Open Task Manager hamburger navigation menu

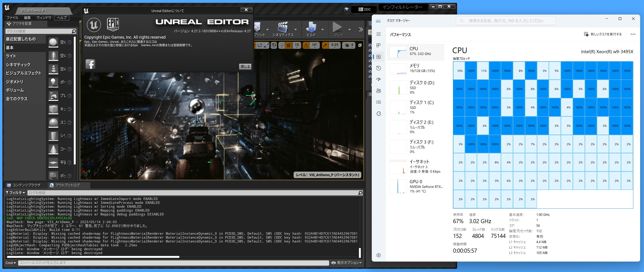click(379, 34)
